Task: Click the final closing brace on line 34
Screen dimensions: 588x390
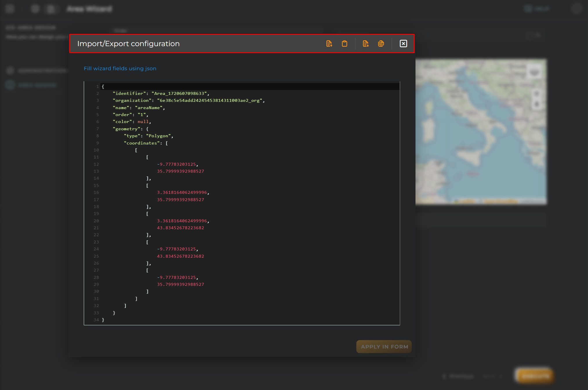Action: [103, 320]
